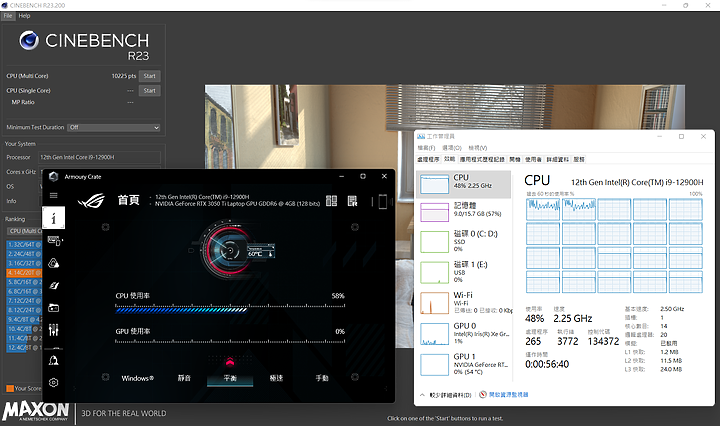Image resolution: width=720 pixels, height=426 pixels.
Task: Open Armoury Crate hamburger menu
Action: (53, 196)
